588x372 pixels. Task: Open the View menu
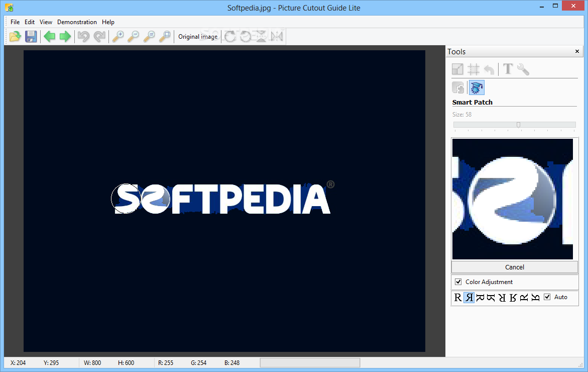(46, 22)
